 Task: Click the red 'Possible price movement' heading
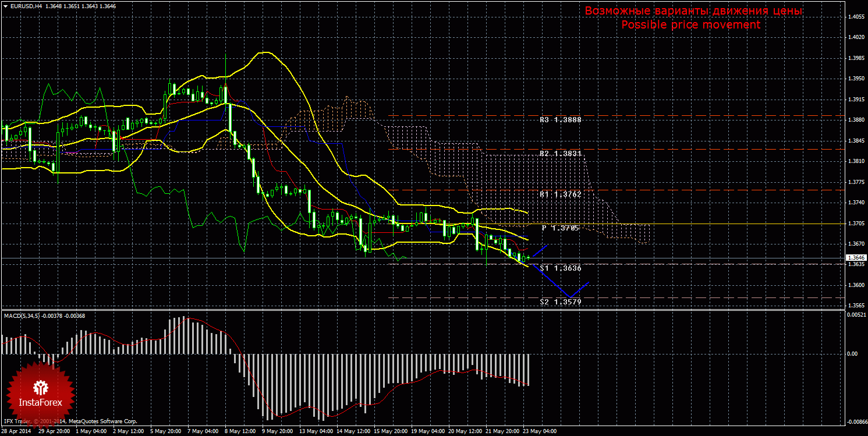[x=690, y=25]
